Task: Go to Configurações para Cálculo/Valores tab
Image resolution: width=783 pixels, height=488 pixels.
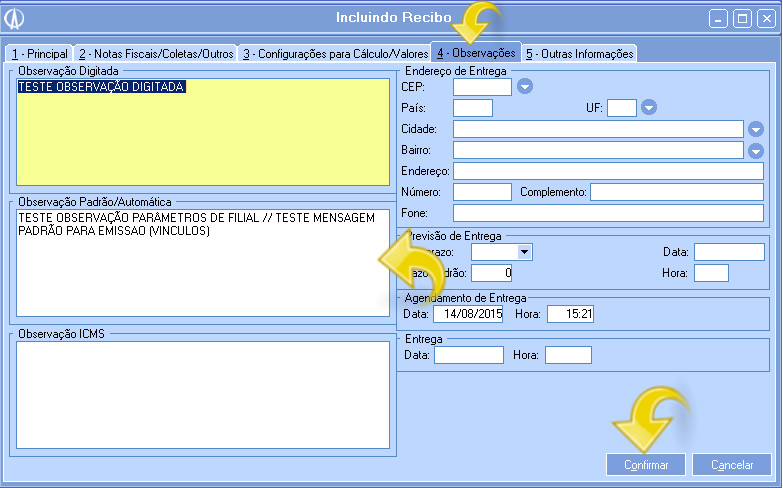Action: (x=333, y=53)
